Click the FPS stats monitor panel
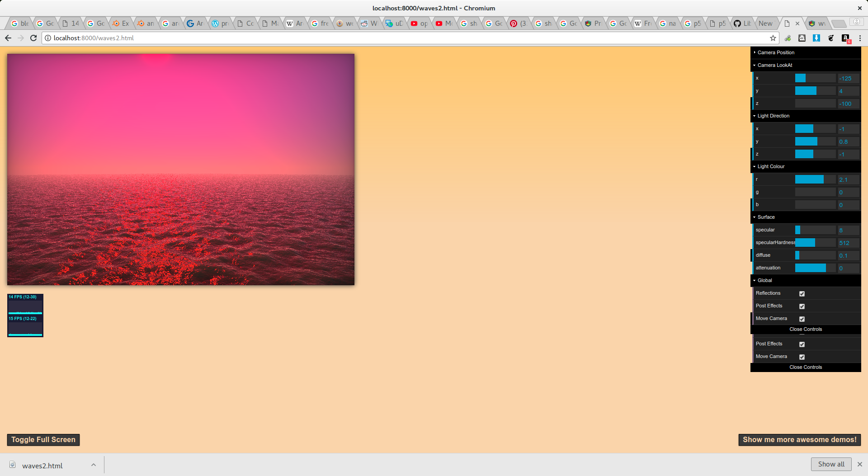The width and height of the screenshot is (868, 476). (x=25, y=316)
